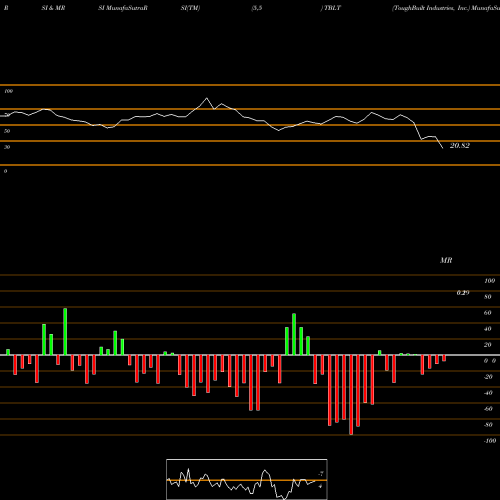Click the 60 label on MR axis
This screenshot has height=500, width=500.
click(x=488, y=313)
